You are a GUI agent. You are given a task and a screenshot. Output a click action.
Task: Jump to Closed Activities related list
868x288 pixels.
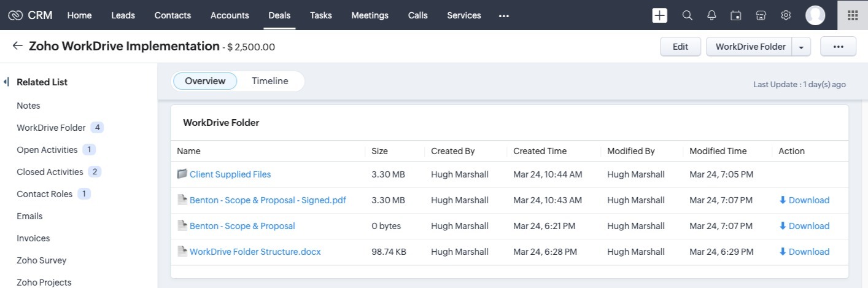coord(50,172)
